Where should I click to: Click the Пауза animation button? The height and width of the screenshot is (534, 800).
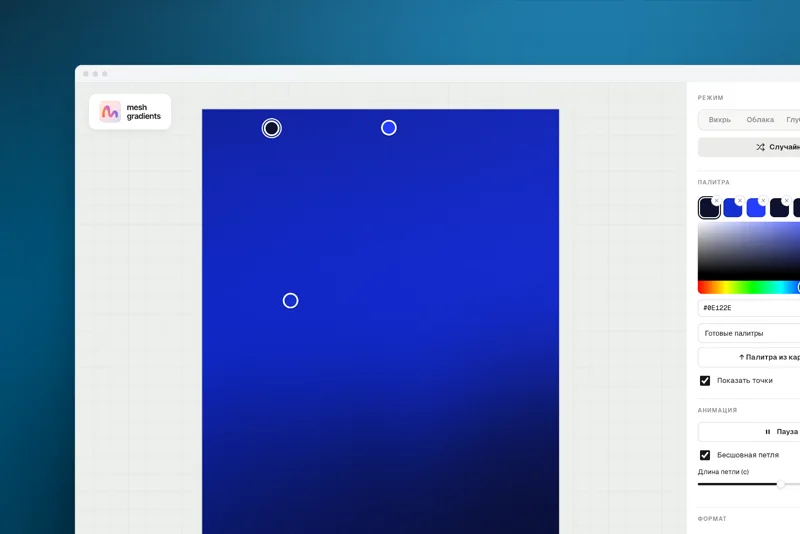pyautogui.click(x=749, y=431)
